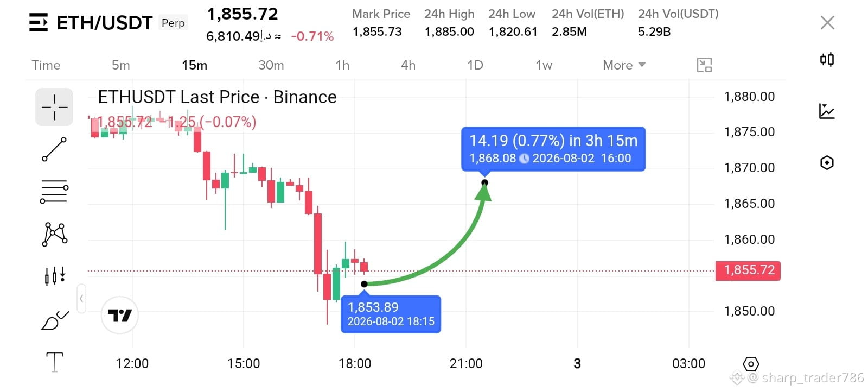Switch to the 4h timeframe tab
This screenshot has height=391, width=868.
coord(408,65)
